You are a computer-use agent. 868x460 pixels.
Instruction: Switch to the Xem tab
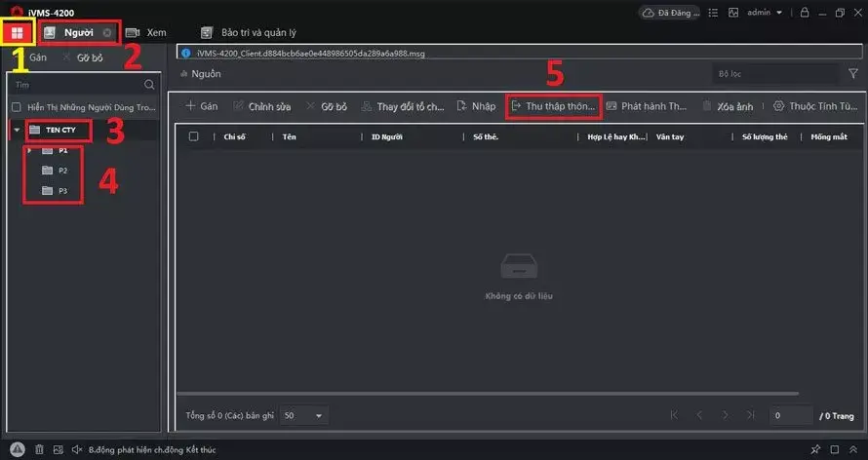tap(146, 32)
